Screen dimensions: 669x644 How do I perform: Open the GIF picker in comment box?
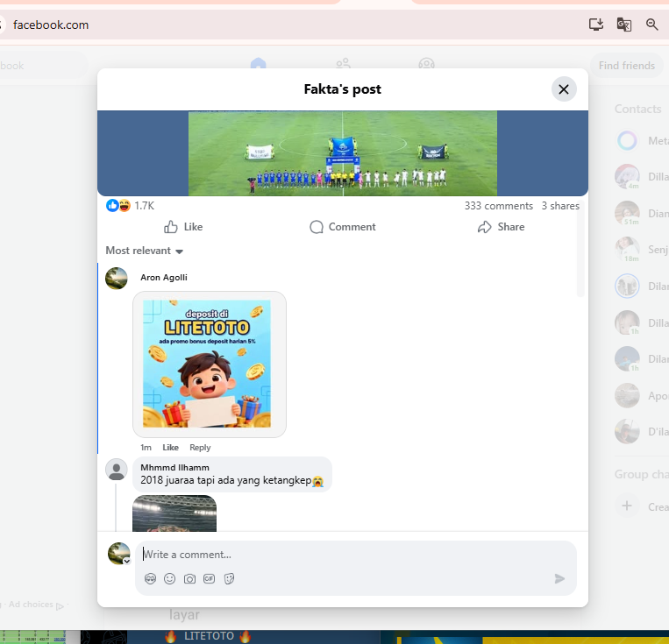[209, 579]
